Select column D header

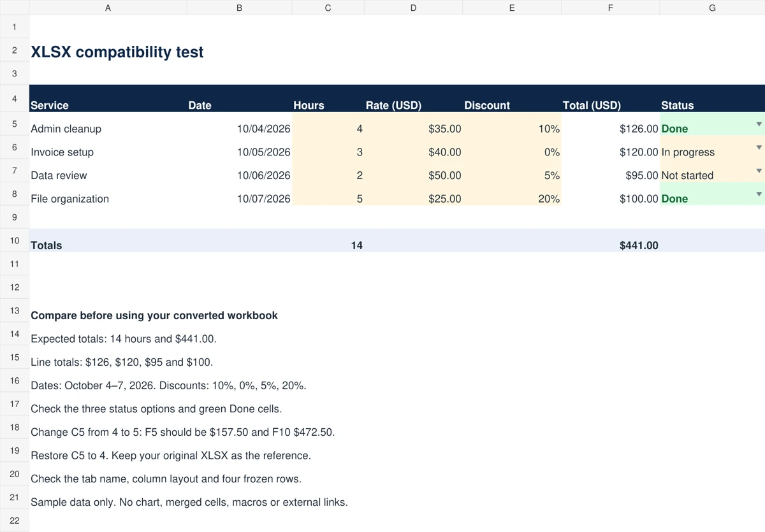[x=413, y=8]
